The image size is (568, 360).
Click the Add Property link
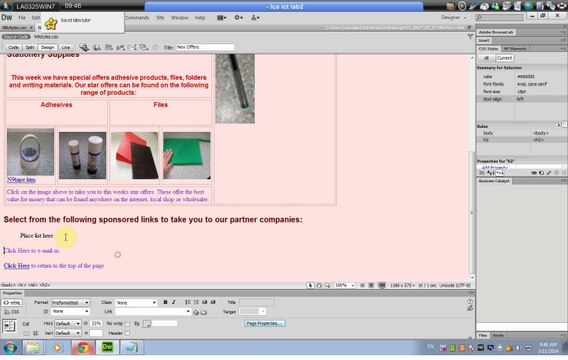pos(494,168)
